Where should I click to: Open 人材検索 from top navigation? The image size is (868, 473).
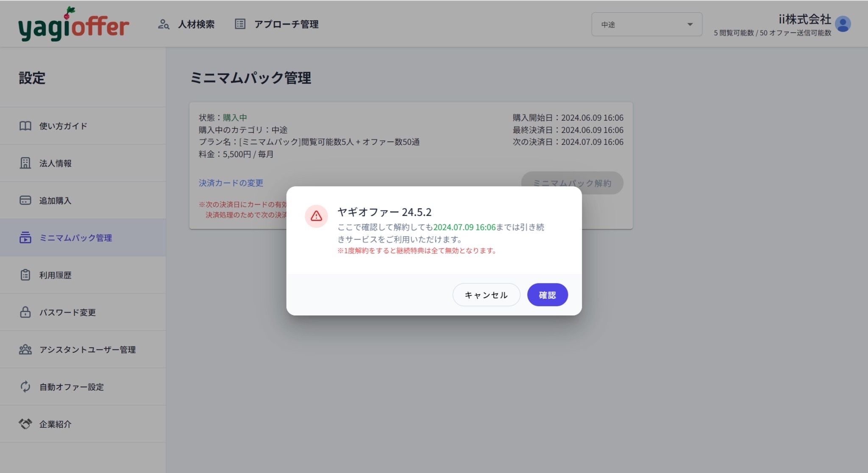[196, 24]
